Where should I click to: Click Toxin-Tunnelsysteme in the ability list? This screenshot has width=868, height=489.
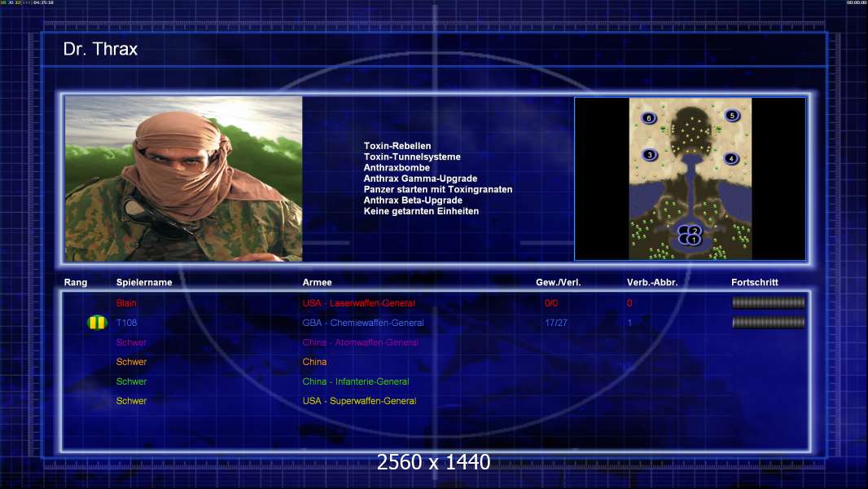click(412, 156)
